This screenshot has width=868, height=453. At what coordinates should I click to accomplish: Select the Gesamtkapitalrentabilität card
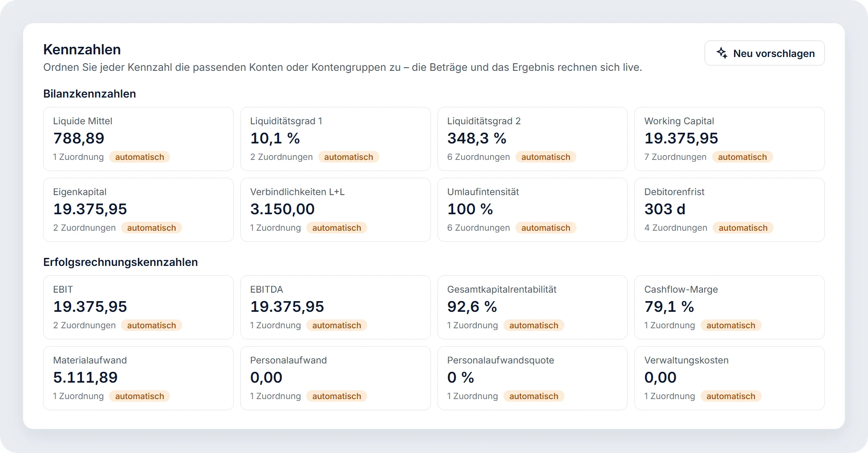point(532,307)
